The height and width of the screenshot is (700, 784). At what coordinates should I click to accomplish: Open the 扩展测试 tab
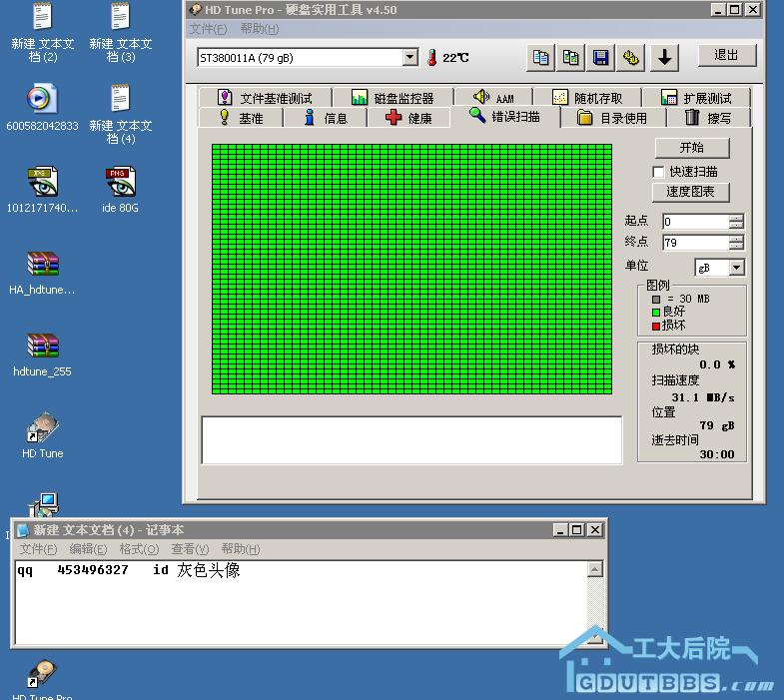pyautogui.click(x=696, y=98)
